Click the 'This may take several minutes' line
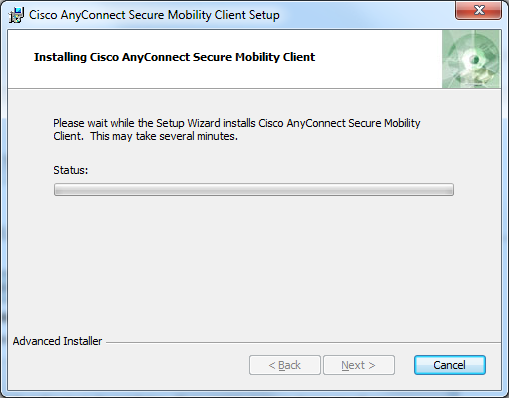 click(x=164, y=136)
